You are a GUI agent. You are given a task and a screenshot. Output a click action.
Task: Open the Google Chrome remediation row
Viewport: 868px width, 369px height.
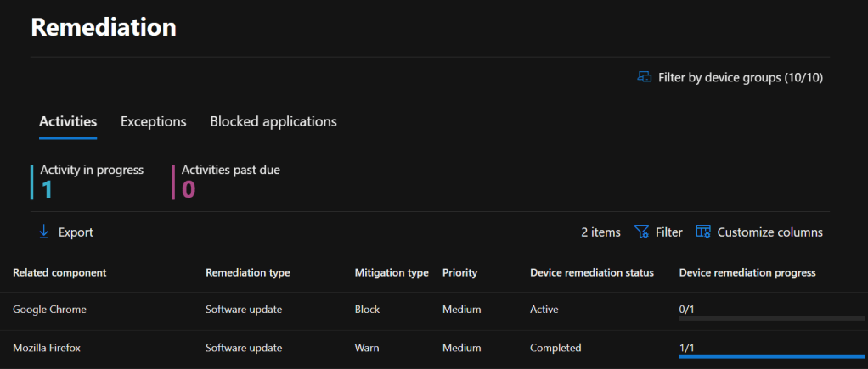pos(49,310)
